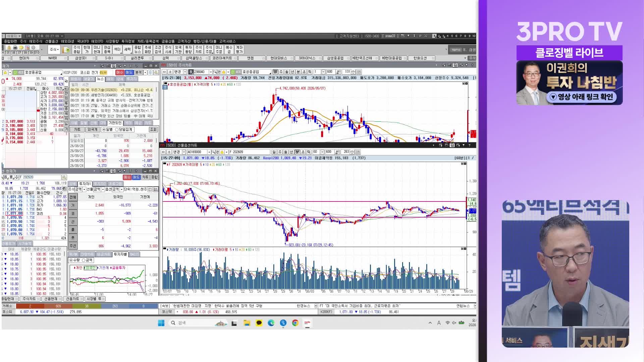This screenshot has width=644, height=362.
Task: Click the table view icon next to 단위 label
Action: point(150,189)
